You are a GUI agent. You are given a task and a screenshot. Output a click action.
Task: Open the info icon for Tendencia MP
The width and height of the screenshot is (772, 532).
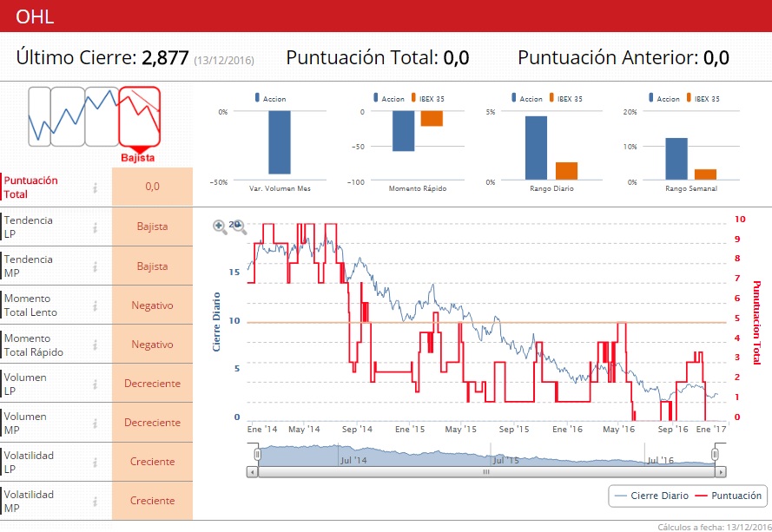(x=95, y=266)
